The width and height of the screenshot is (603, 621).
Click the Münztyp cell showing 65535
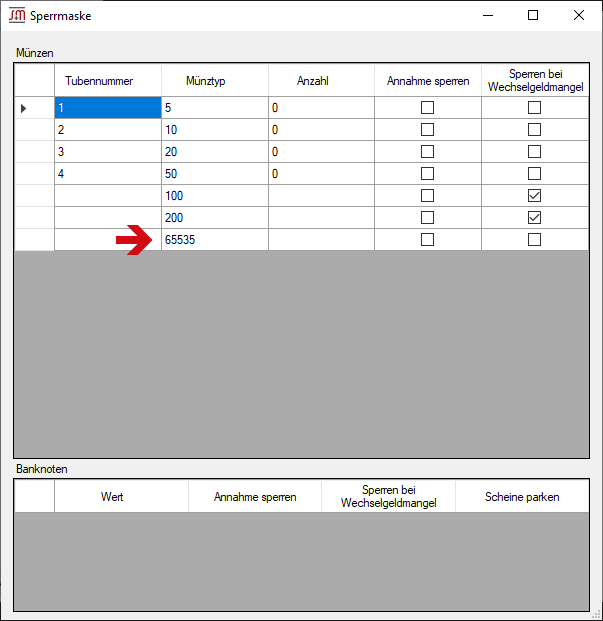tap(214, 240)
